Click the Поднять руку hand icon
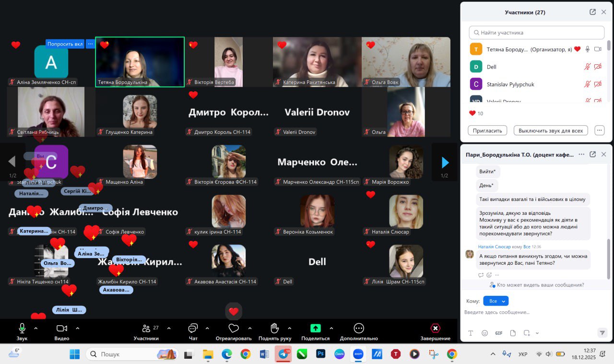This screenshot has height=364, width=614. (x=274, y=329)
